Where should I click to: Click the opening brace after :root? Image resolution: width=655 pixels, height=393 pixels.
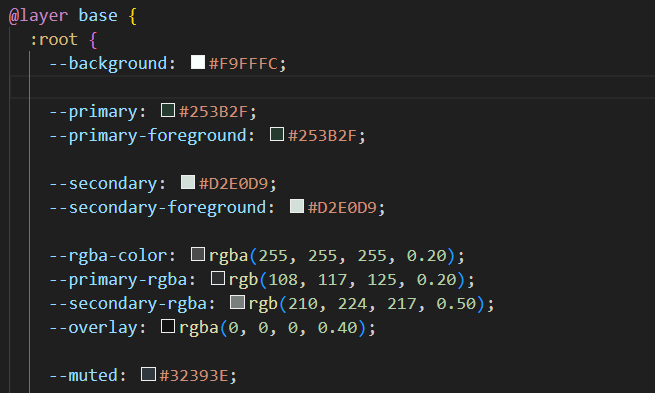[x=93, y=40]
